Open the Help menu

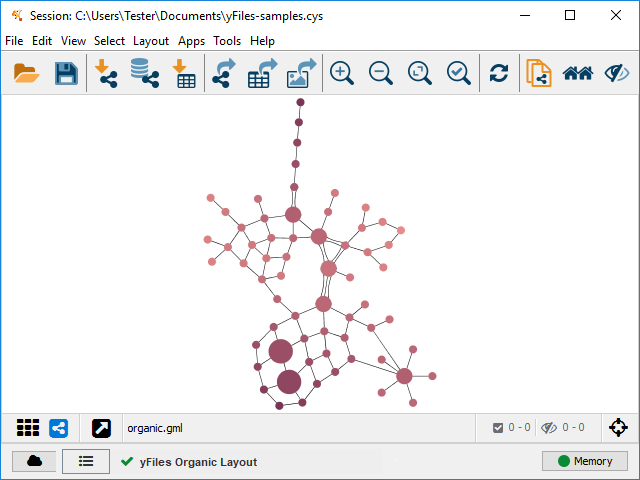(x=262, y=41)
